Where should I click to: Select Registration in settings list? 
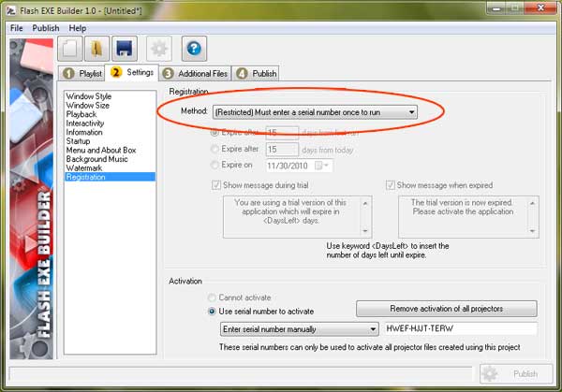[110, 177]
